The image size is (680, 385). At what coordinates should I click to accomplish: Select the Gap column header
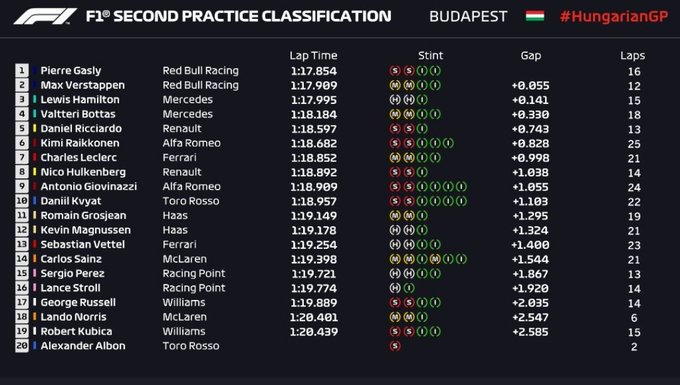(531, 56)
